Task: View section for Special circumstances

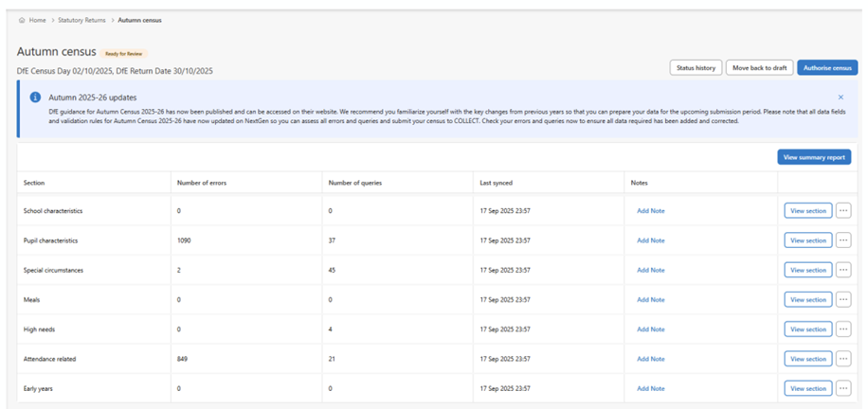Action: [x=807, y=270]
